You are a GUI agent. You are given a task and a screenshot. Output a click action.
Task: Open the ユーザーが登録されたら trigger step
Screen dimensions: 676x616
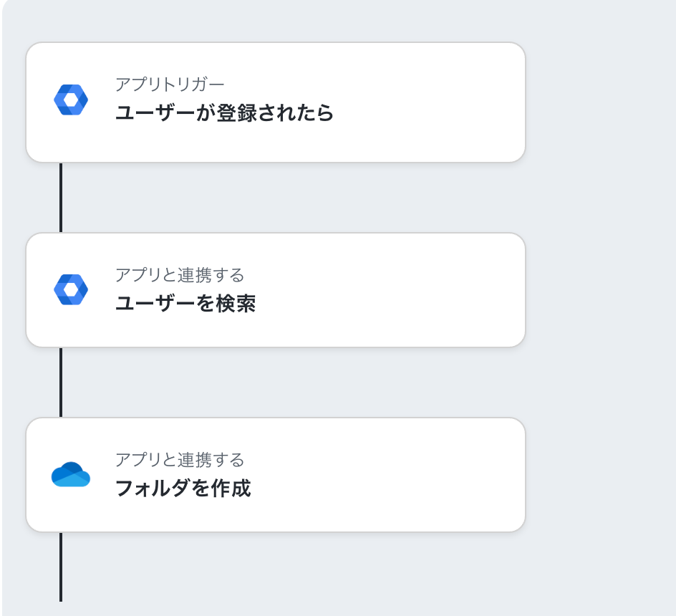tap(276, 102)
